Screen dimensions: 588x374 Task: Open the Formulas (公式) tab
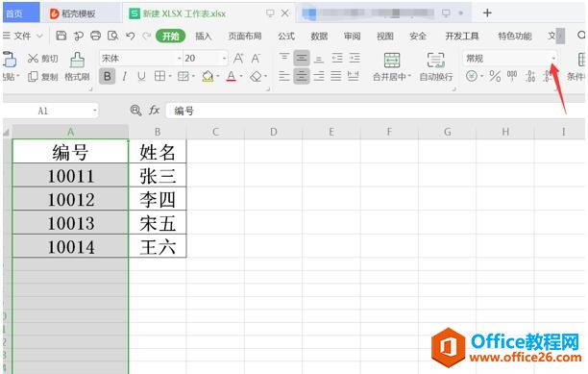click(286, 36)
